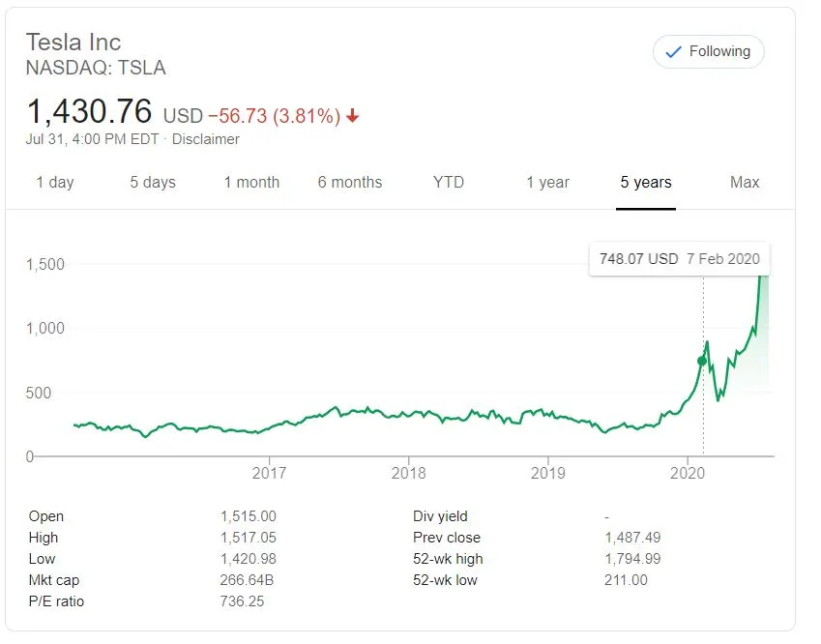Click the current price 1,430.76
This screenshot has width=821, height=644.
(x=89, y=111)
